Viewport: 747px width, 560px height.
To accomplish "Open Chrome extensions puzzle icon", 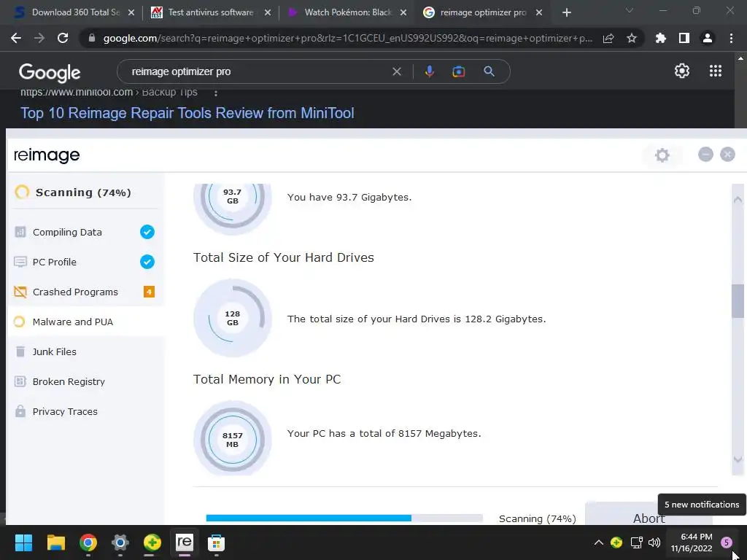I will click(x=660, y=38).
